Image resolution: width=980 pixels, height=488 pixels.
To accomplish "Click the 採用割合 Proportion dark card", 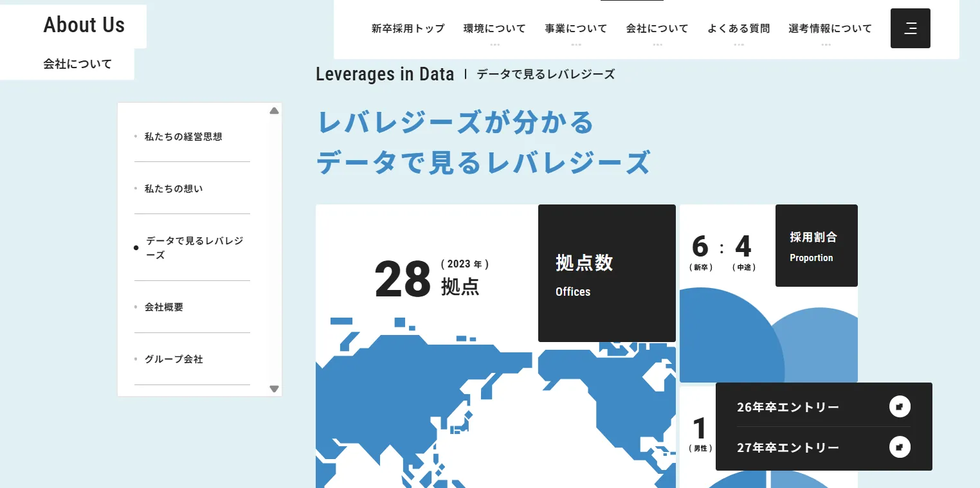I will point(817,246).
